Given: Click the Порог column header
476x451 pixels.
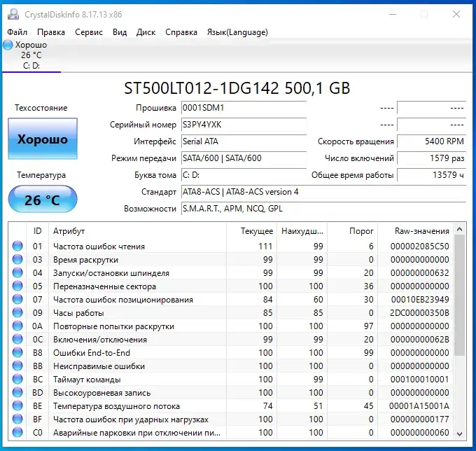Looking at the screenshot, I should pyautogui.click(x=352, y=231).
